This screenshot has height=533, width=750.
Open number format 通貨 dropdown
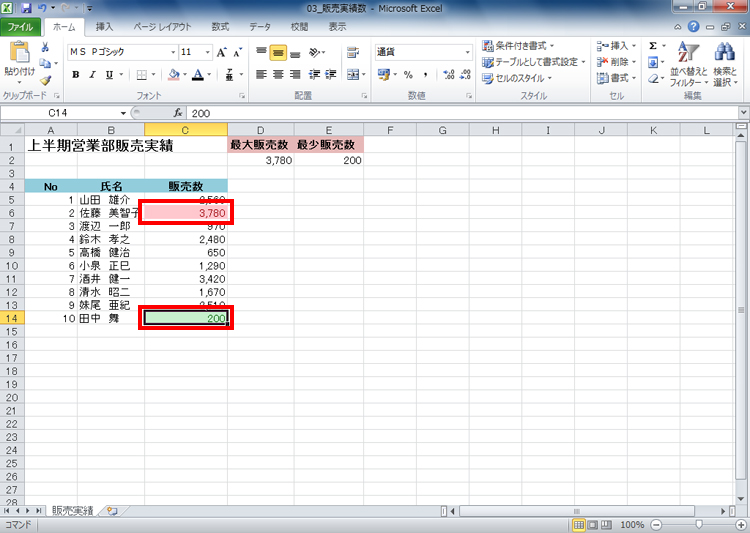click(467, 52)
